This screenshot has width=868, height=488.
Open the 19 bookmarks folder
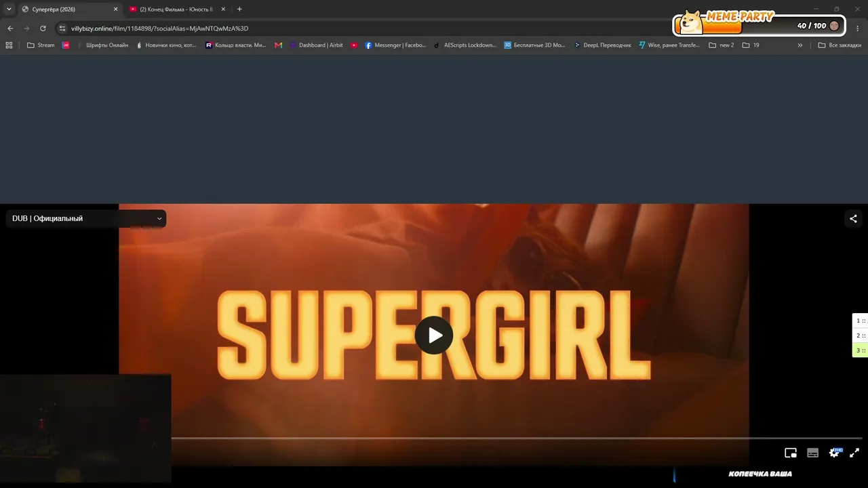(x=751, y=45)
